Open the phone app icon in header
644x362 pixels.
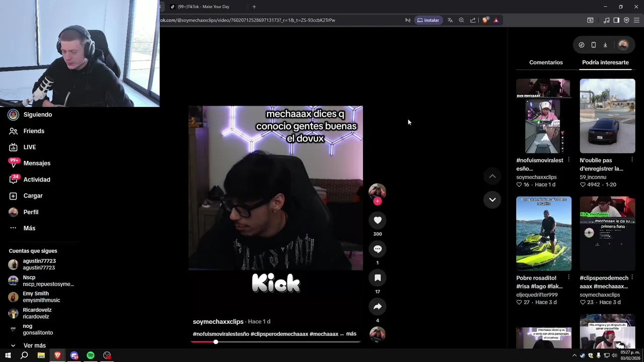click(x=593, y=45)
